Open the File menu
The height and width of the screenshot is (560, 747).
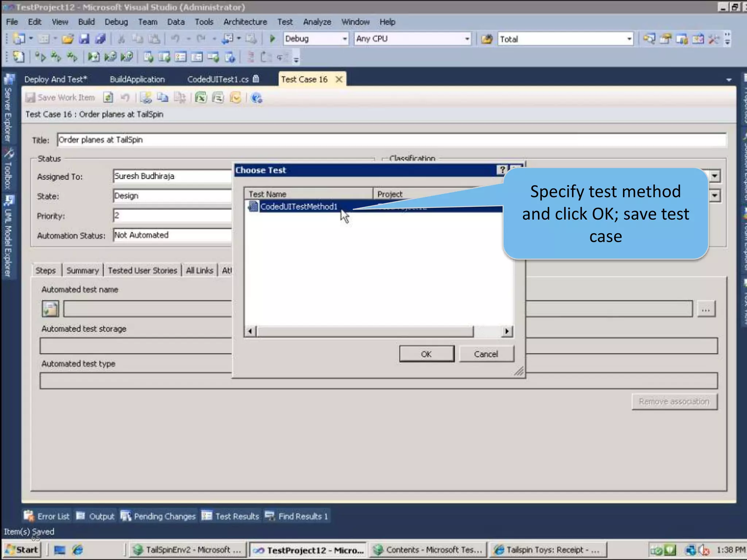(x=12, y=22)
